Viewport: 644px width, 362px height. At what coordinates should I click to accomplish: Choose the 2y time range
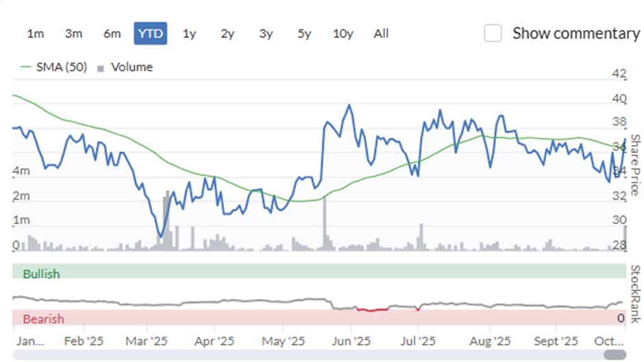tap(227, 34)
